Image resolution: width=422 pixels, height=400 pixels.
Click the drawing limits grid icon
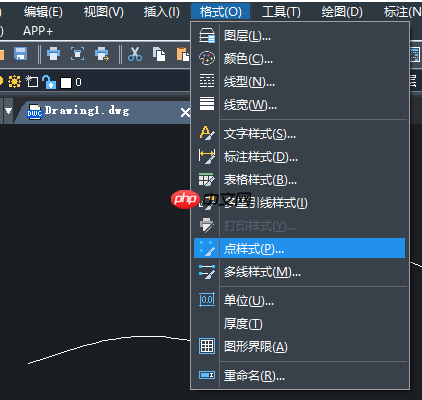207,346
